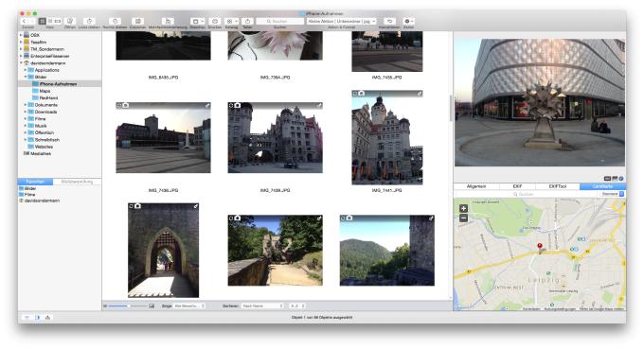The image size is (644, 349).
Task: Click the Links drehen rotate icon
Action: [89, 21]
